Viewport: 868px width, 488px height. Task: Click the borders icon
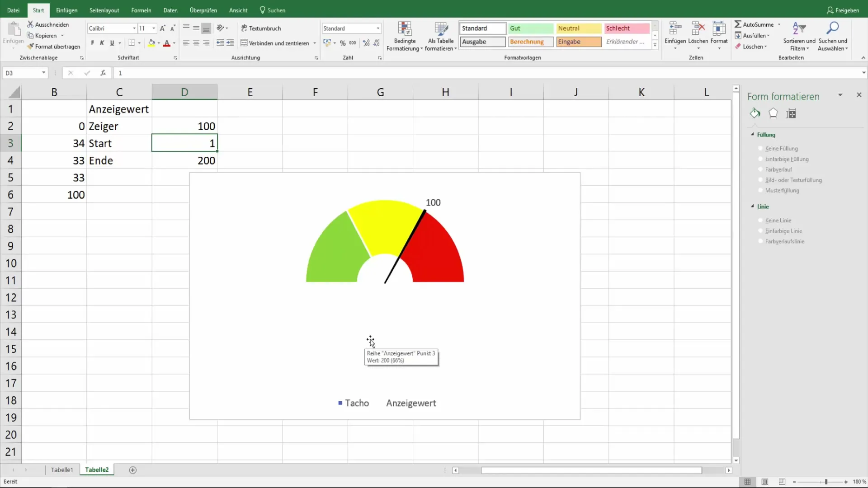coord(132,43)
